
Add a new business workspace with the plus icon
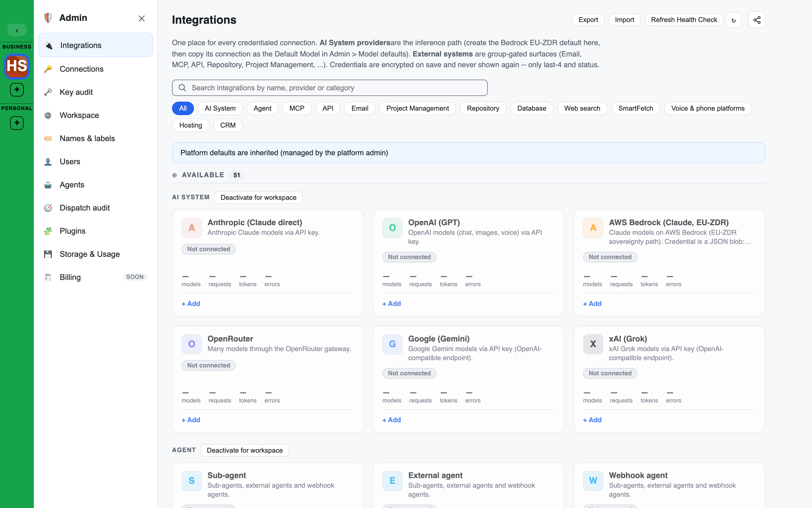click(17, 90)
